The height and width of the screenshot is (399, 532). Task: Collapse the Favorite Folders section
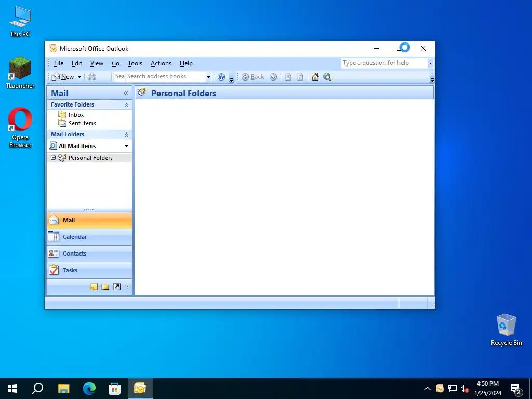(126, 105)
